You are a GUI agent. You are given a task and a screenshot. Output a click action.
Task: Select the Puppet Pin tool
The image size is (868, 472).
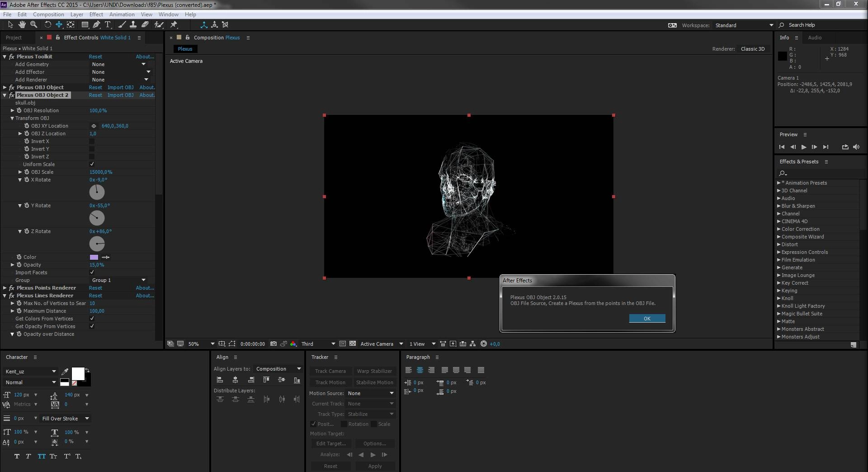[174, 24]
